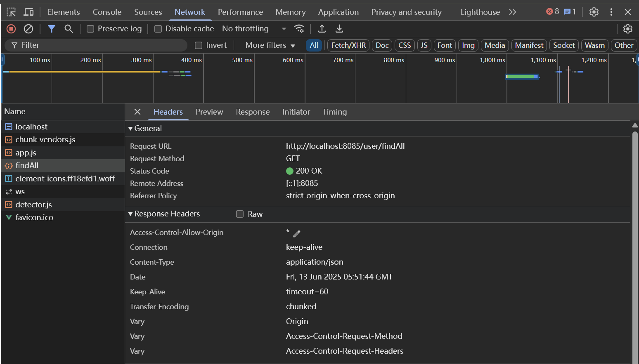The width and height of the screenshot is (639, 364).
Task: Edit the Access-Control-Allow-Origin header pencil
Action: [297, 234]
